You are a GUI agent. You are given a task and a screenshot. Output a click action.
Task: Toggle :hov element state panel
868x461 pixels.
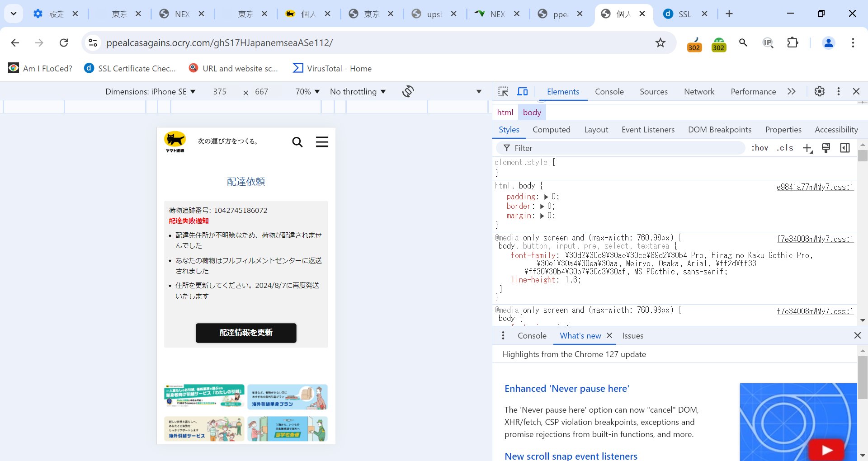tap(759, 148)
